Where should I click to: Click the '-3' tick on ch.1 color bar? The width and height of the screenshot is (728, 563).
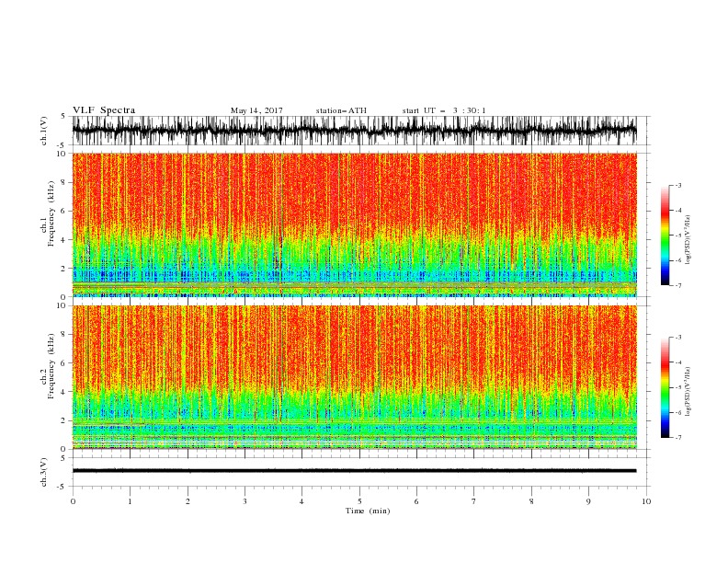coord(677,185)
